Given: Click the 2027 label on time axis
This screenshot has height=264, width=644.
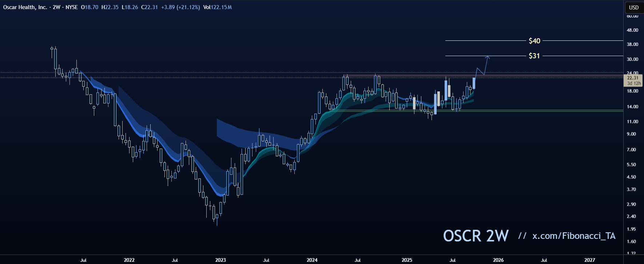Looking at the screenshot, I should [589, 260].
